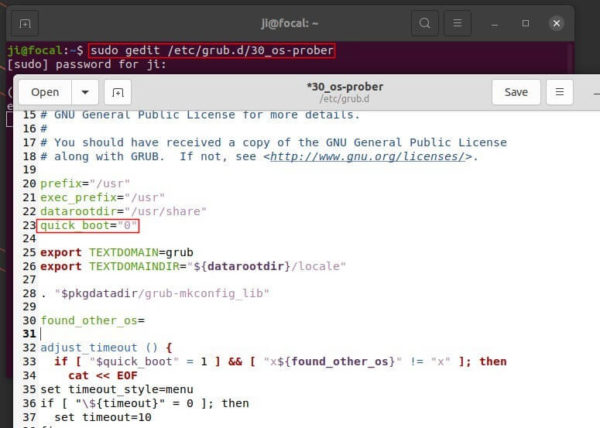Click the terminal search magnifier icon
The width and height of the screenshot is (600, 428).
(x=424, y=23)
